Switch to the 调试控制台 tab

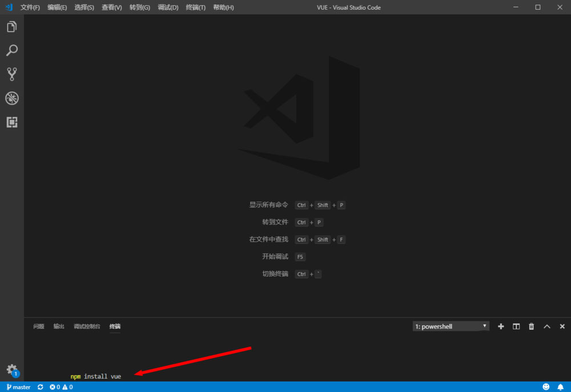point(86,326)
